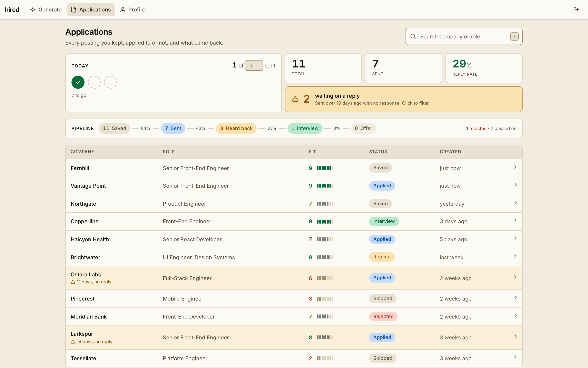Open the Meridian Bank row chevron

click(x=515, y=316)
